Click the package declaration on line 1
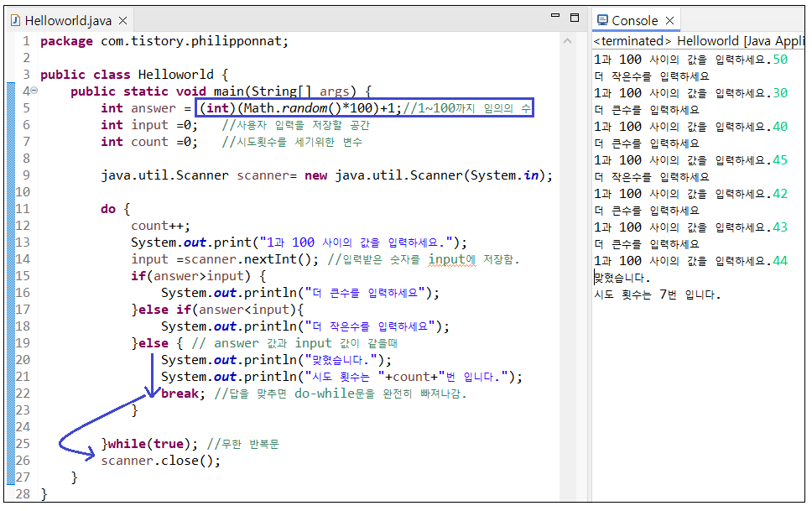 [x=164, y=41]
